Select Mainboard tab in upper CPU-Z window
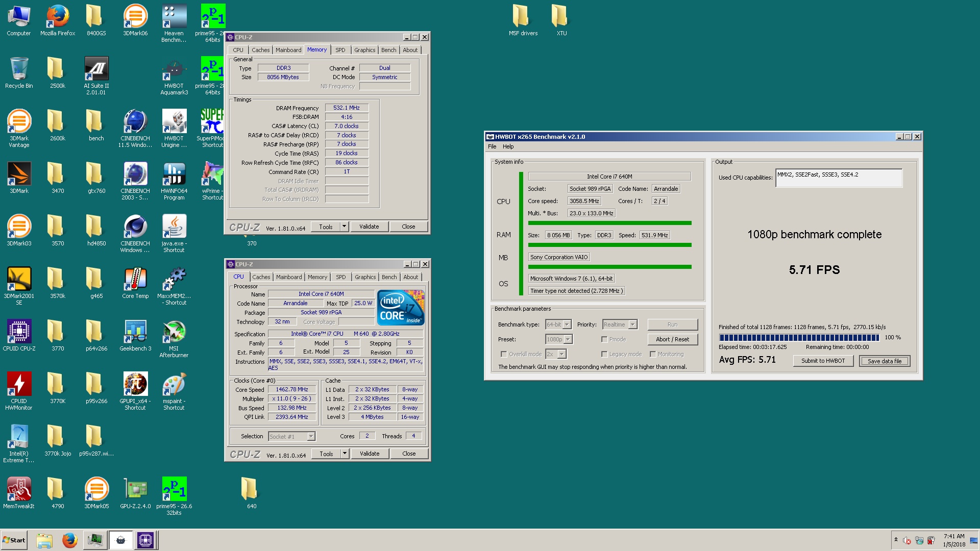 [288, 50]
